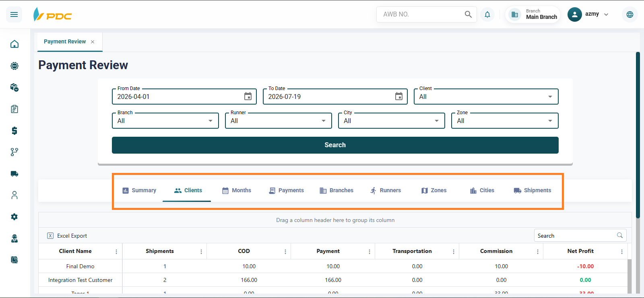Open the delivery truck sidebar icon

point(14,174)
